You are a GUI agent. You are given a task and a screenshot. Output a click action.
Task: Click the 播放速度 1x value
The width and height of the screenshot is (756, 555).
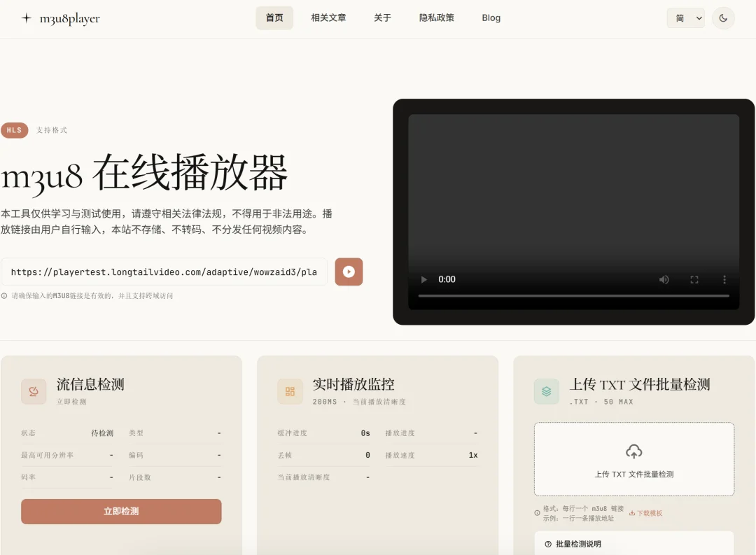tap(473, 455)
